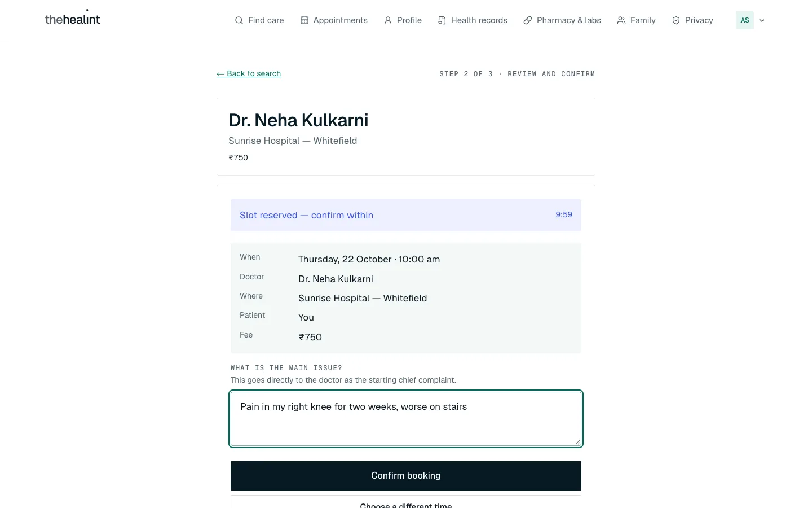
Task: Click the ₹750 price under doctor header
Action: tap(238, 157)
